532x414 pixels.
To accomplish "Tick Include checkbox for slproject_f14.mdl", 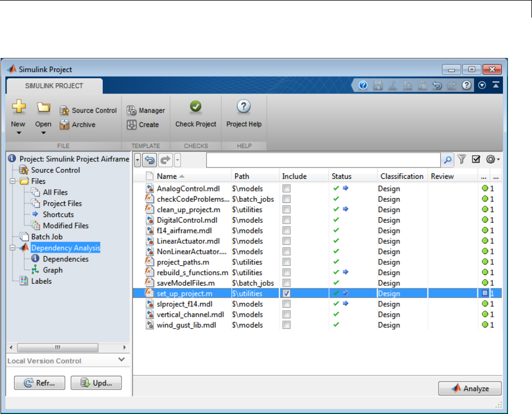I will click(x=287, y=304).
